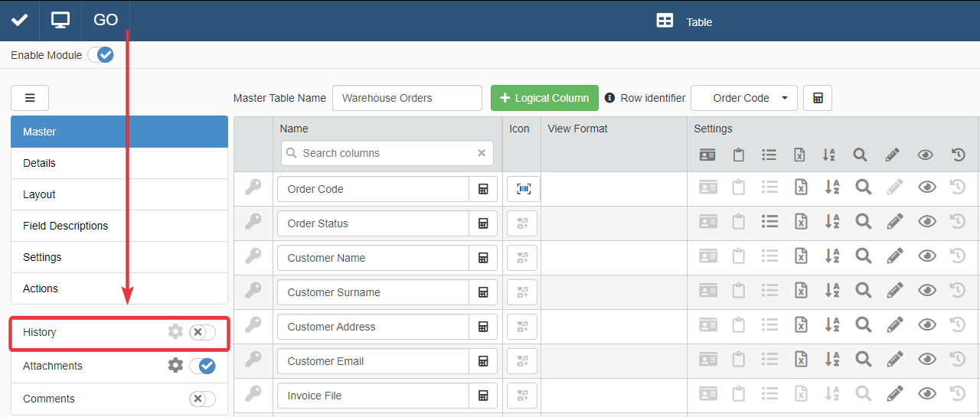Open the History settings gear icon
Screen dimensions: 980x417
point(175,331)
